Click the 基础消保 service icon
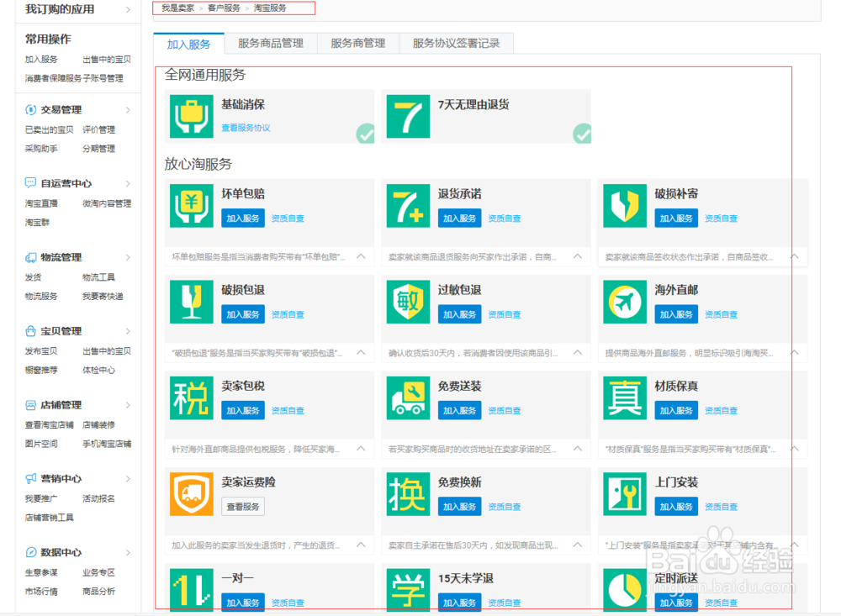The image size is (841, 616). (x=192, y=116)
